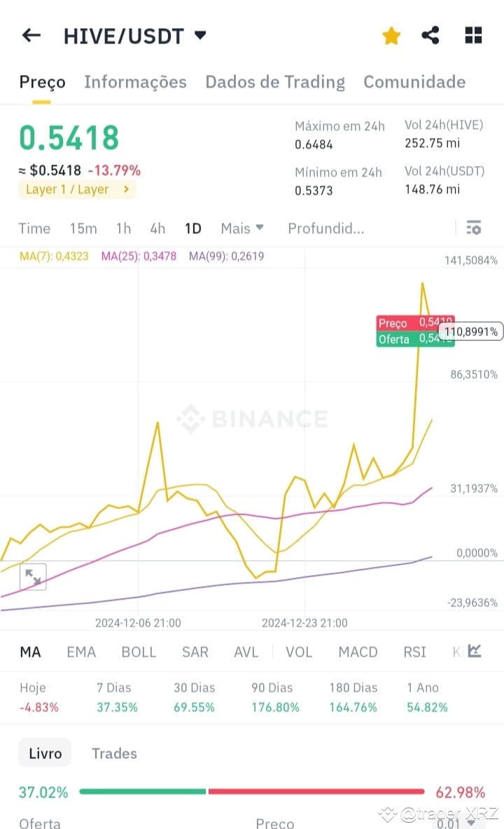Viewport: 504px width, 829px height.
Task: Toggle the MA indicator
Action: point(30,651)
